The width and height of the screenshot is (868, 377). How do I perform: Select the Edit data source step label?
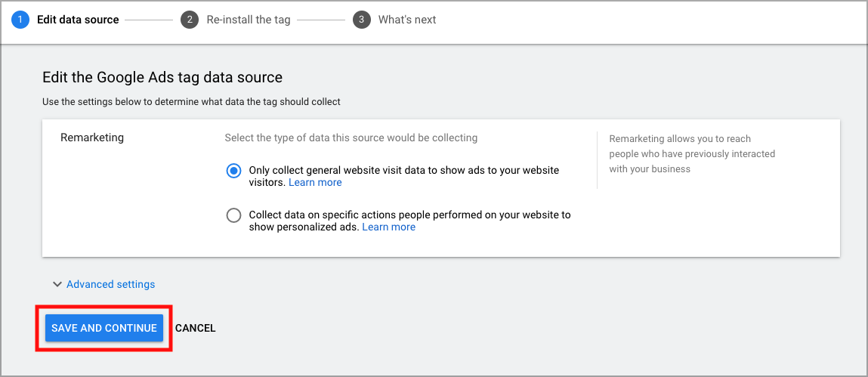pos(78,20)
